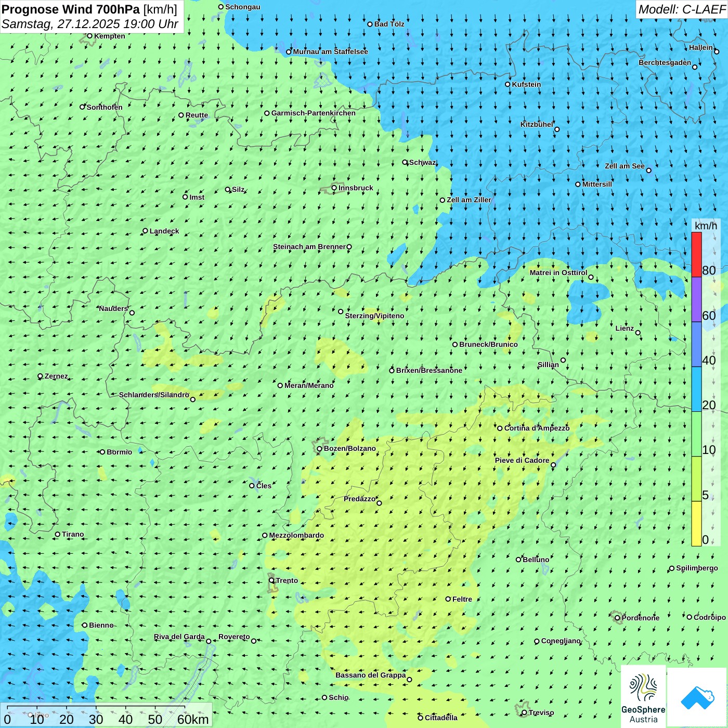The image size is (728, 728).
Task: Select the Lienz location marker
Action: [638, 333]
